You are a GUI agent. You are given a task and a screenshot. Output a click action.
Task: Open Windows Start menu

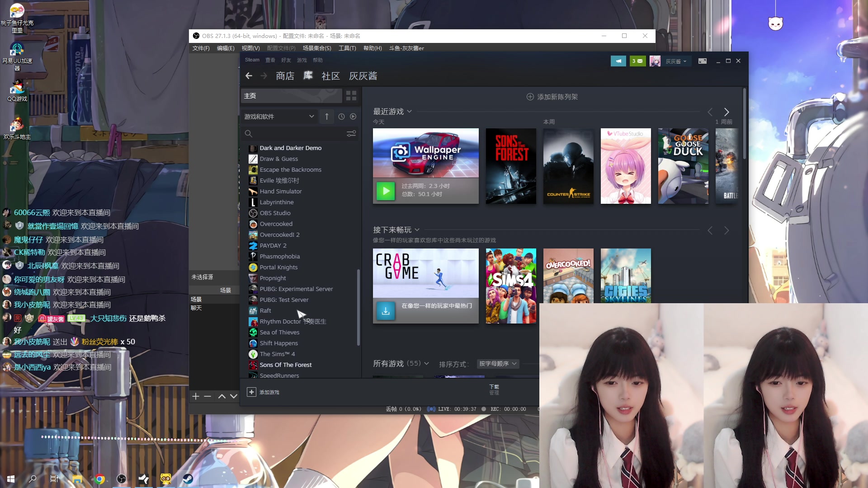coord(11,479)
